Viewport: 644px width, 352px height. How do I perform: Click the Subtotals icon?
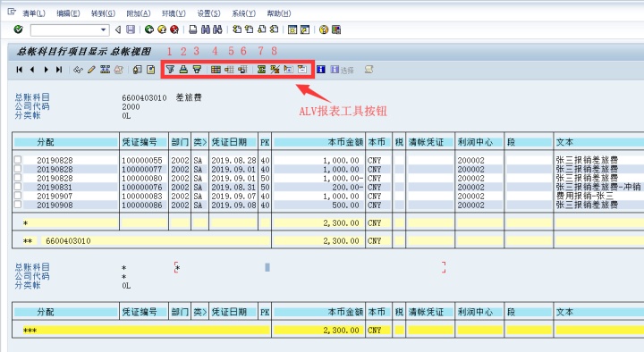[x=275, y=70]
